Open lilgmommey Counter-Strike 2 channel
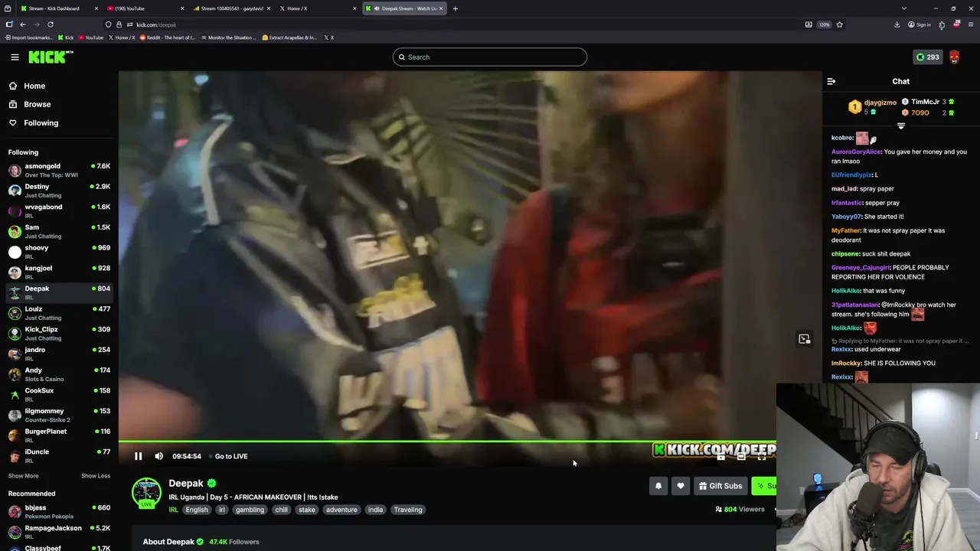The width and height of the screenshot is (980, 551). [59, 415]
